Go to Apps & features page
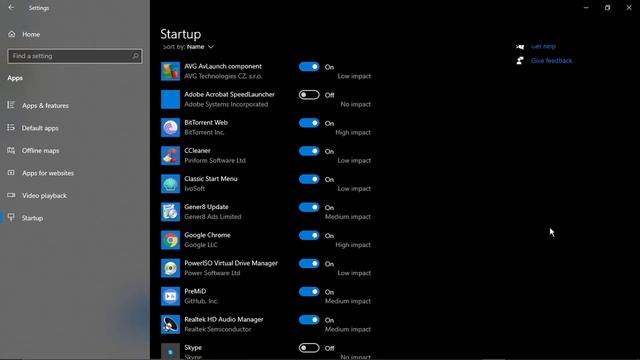Image resolution: width=640 pixels, height=360 pixels. pyautogui.click(x=45, y=105)
